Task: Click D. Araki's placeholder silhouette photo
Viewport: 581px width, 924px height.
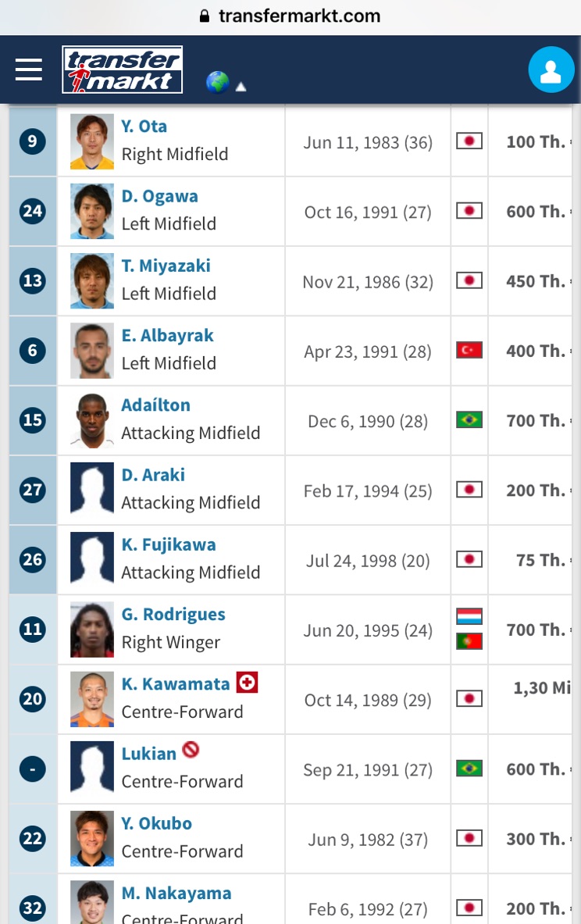Action: tap(92, 490)
